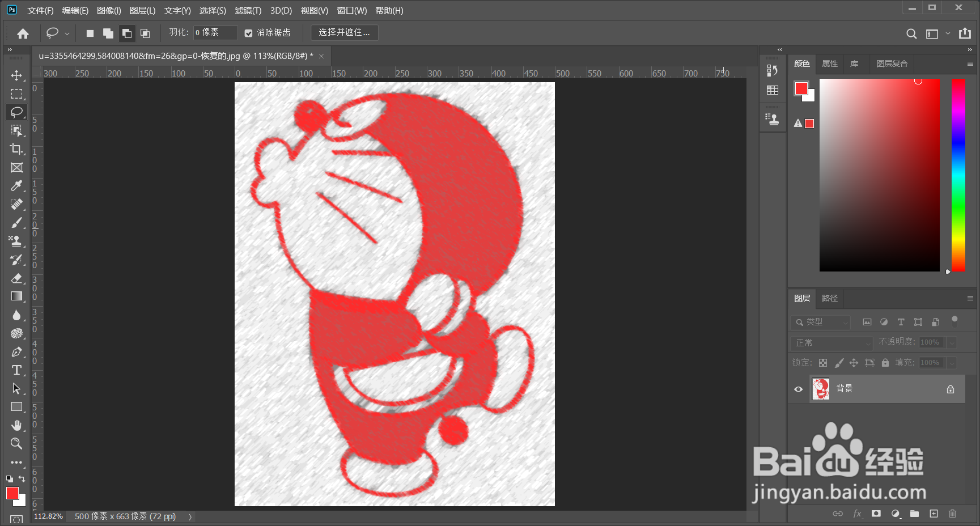Toggle visibility of the 背景 layer
The height and width of the screenshot is (526, 980).
tap(798, 389)
